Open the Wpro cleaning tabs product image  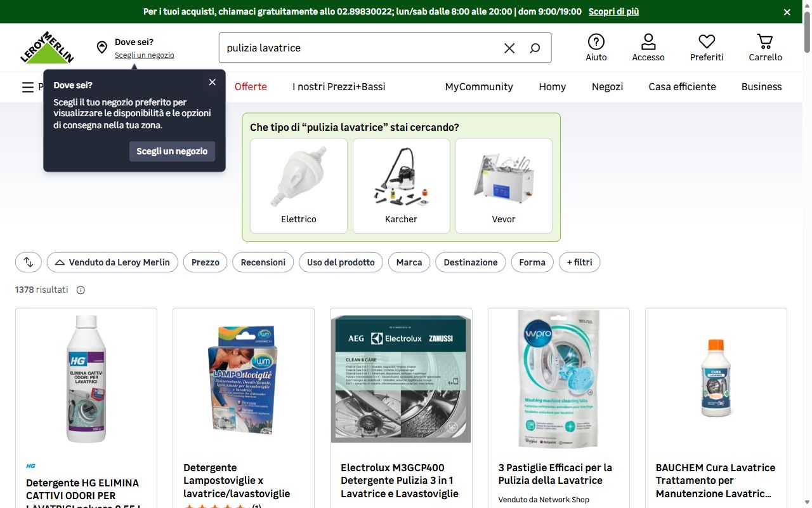pyautogui.click(x=559, y=379)
